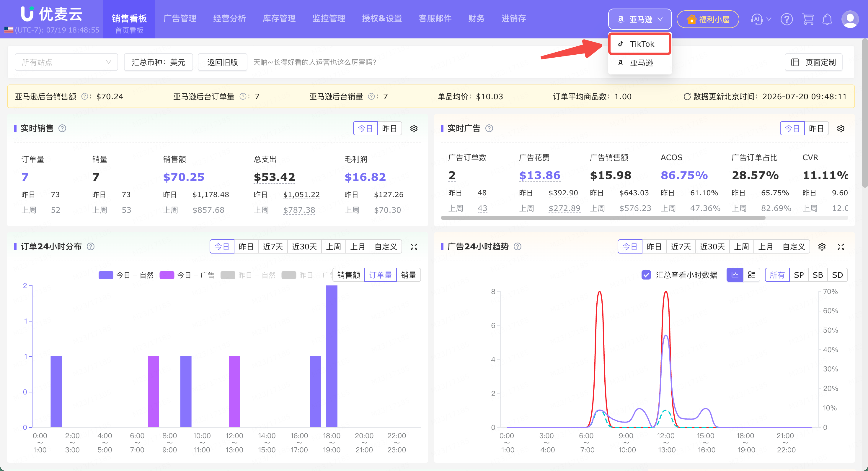Open settings gear in 实时广告 panel

coord(841,129)
